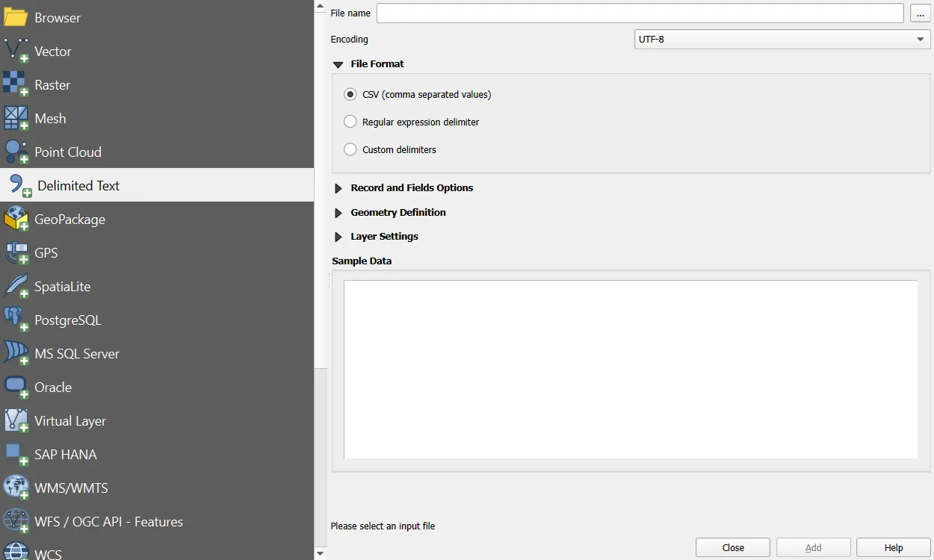Click the Vector layer icon
Viewport: 934px width, 560px height.
(x=16, y=51)
